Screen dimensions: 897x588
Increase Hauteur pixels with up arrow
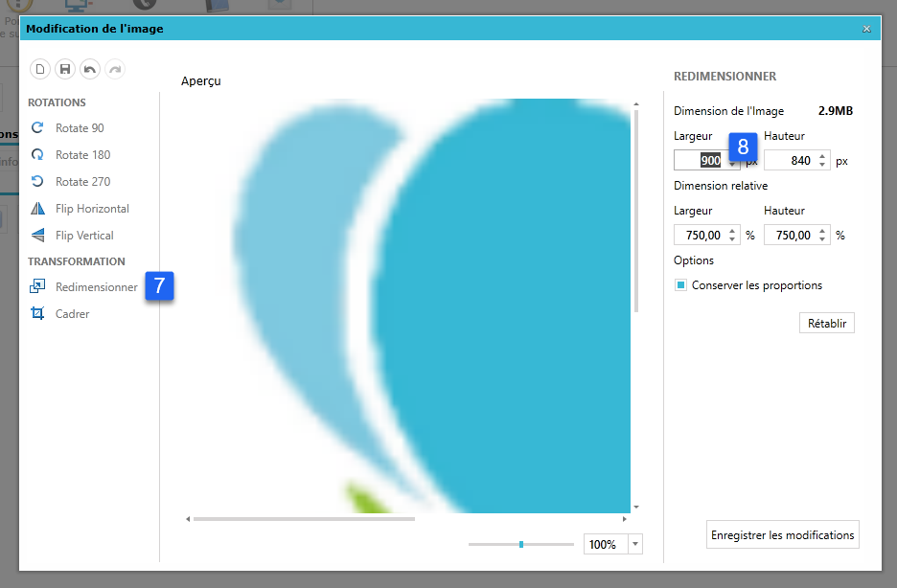pyautogui.click(x=822, y=156)
